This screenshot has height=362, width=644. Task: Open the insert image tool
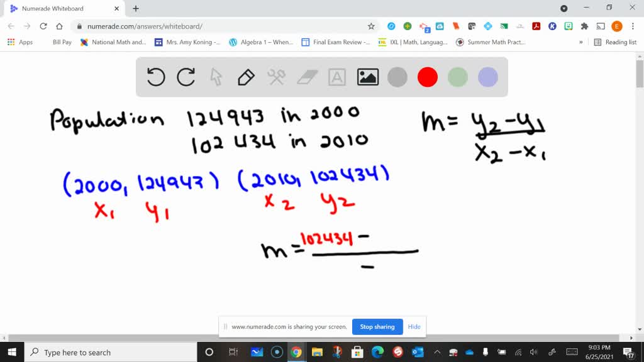tap(367, 77)
